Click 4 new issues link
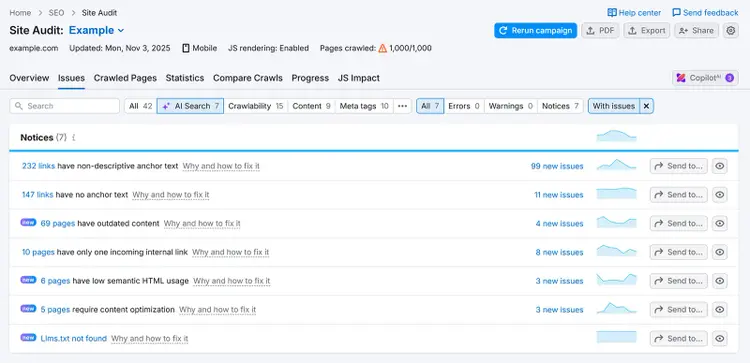The width and height of the screenshot is (750, 363). click(x=560, y=223)
